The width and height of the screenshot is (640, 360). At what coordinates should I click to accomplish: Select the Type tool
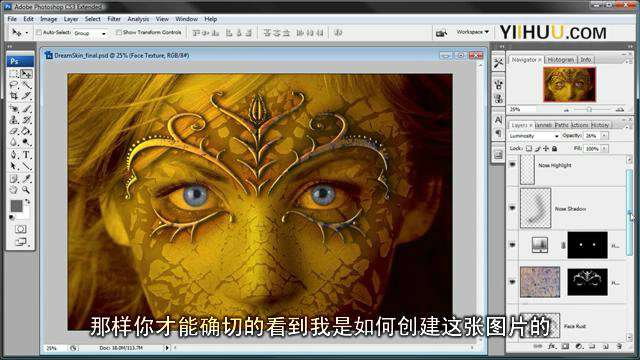pos(27,155)
